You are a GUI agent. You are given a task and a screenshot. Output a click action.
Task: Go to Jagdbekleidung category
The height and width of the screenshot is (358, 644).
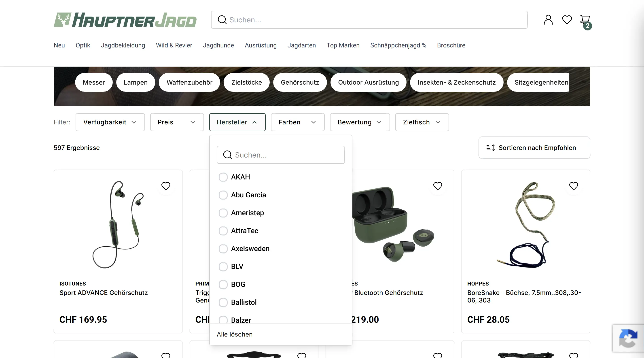(123, 45)
